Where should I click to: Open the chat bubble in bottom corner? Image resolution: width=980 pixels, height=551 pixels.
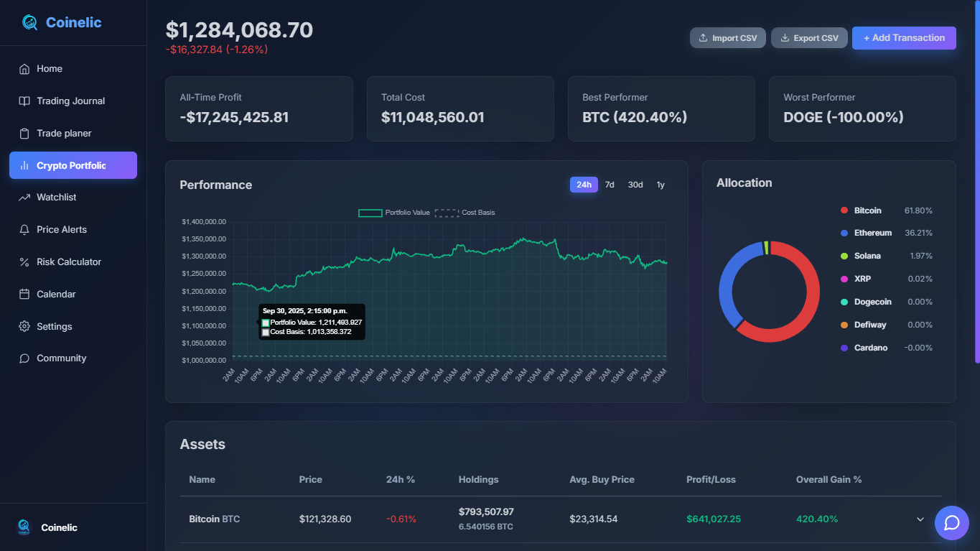point(951,523)
